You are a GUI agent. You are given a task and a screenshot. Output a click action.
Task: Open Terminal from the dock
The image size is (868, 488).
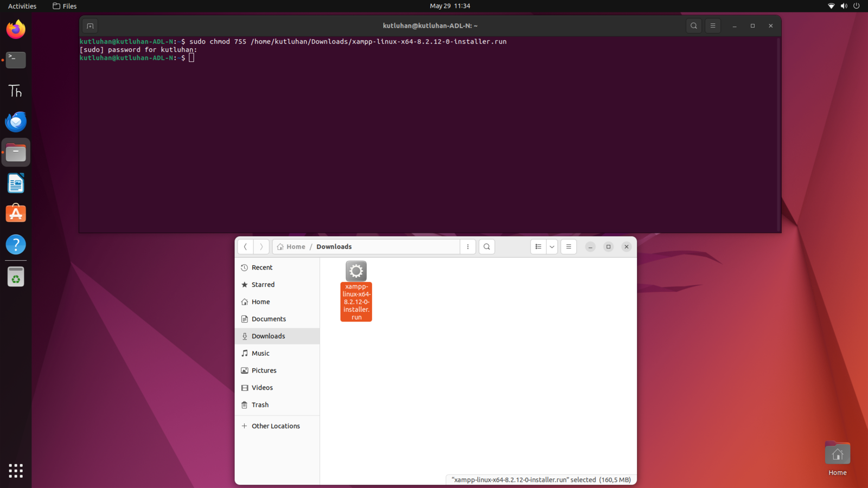tap(16, 60)
